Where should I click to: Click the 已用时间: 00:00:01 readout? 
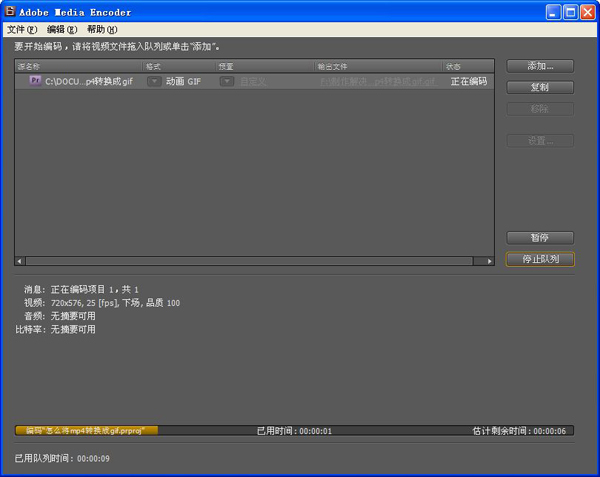[294, 431]
